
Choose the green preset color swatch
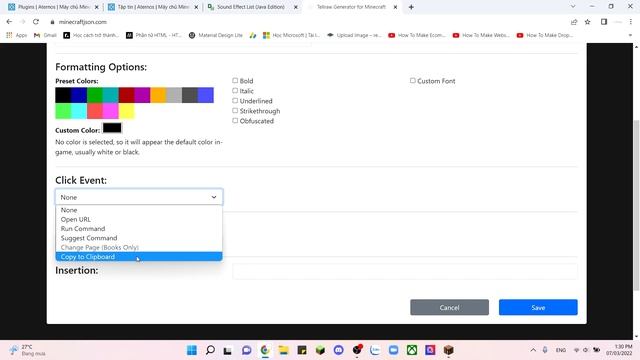coord(95,95)
